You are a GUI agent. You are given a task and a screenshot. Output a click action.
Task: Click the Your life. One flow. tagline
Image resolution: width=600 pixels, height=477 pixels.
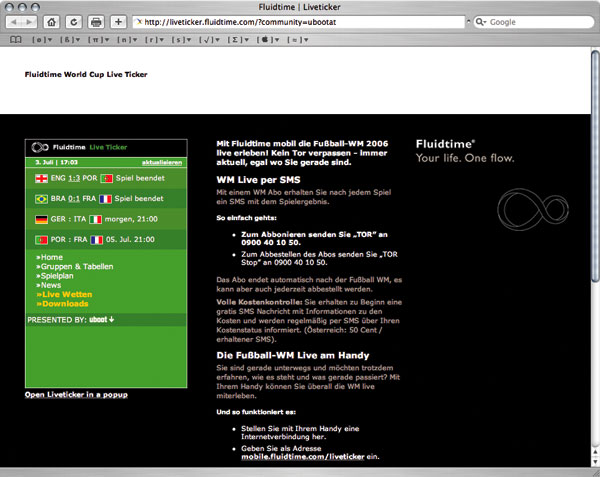click(x=465, y=158)
